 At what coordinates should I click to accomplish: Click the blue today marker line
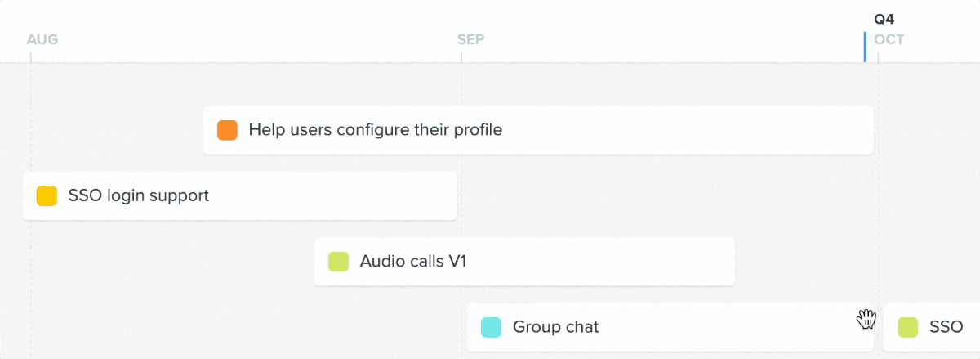(865, 47)
